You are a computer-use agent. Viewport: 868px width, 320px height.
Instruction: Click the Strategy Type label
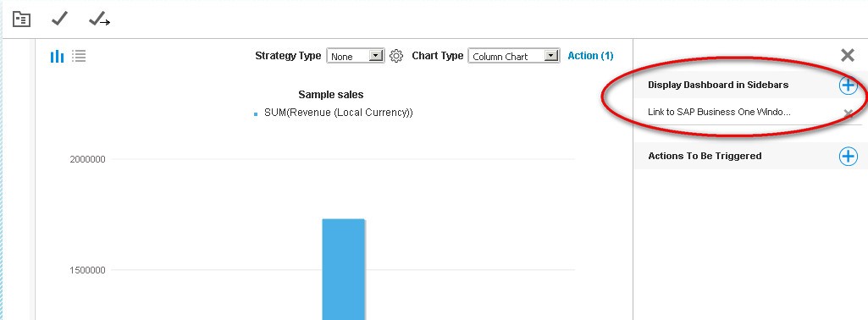coord(288,56)
